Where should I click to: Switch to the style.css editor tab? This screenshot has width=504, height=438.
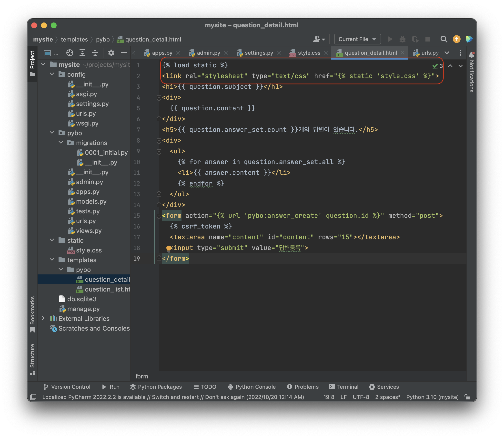[x=309, y=53]
